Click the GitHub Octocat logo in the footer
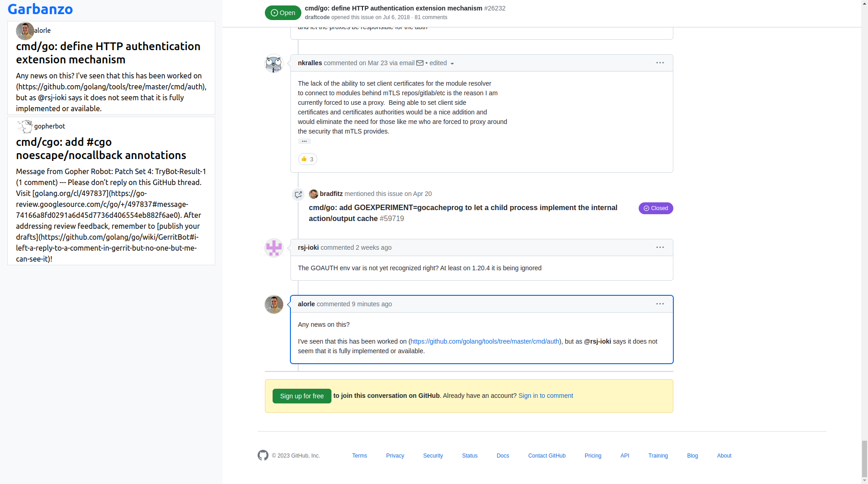The image size is (868, 484). pos(263,455)
